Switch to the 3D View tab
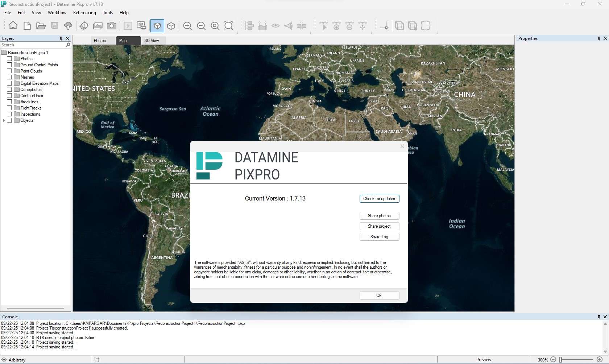The width and height of the screenshot is (609, 364). pos(152,41)
